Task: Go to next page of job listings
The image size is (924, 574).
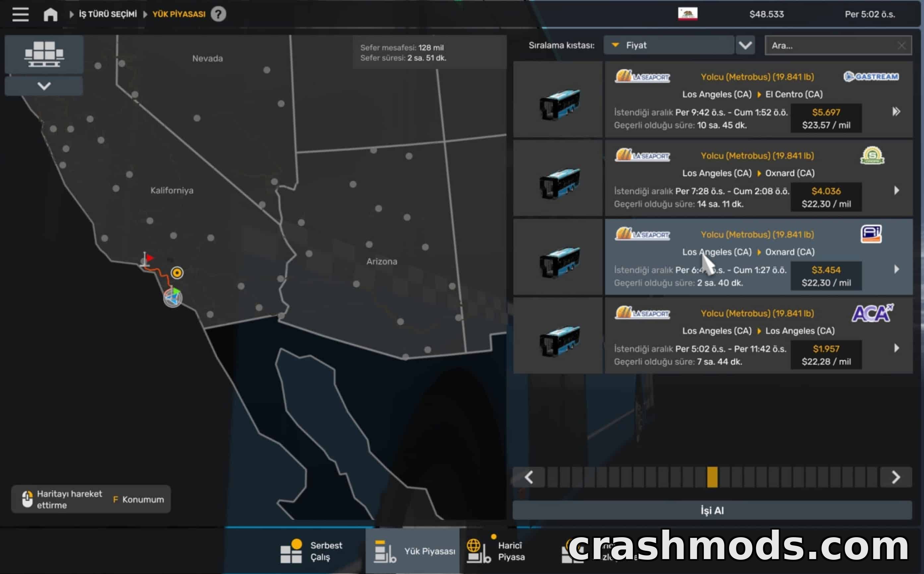Action: (x=896, y=477)
